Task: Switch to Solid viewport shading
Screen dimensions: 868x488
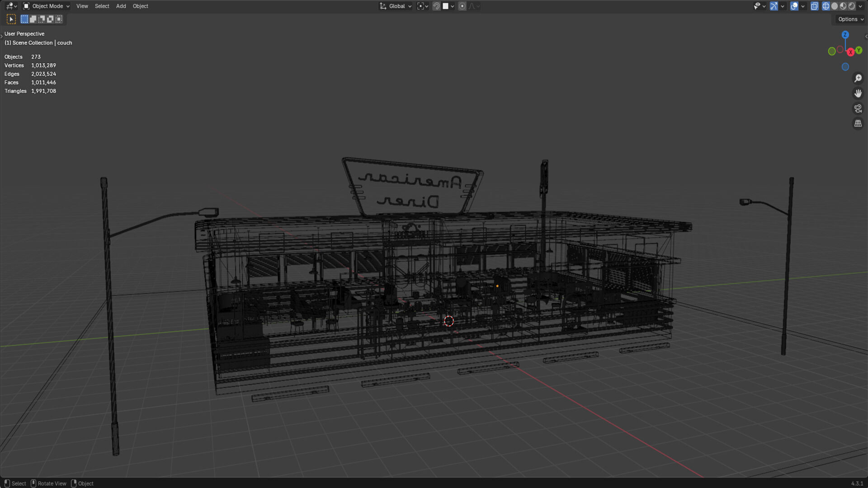Action: (835, 6)
